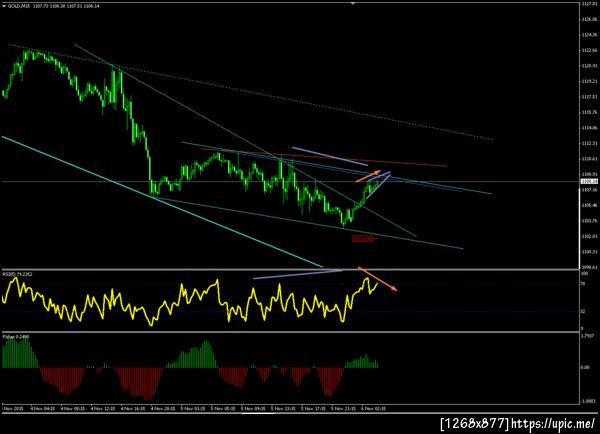
Task: Click price scale value 1098.61
Action: [589, 267]
